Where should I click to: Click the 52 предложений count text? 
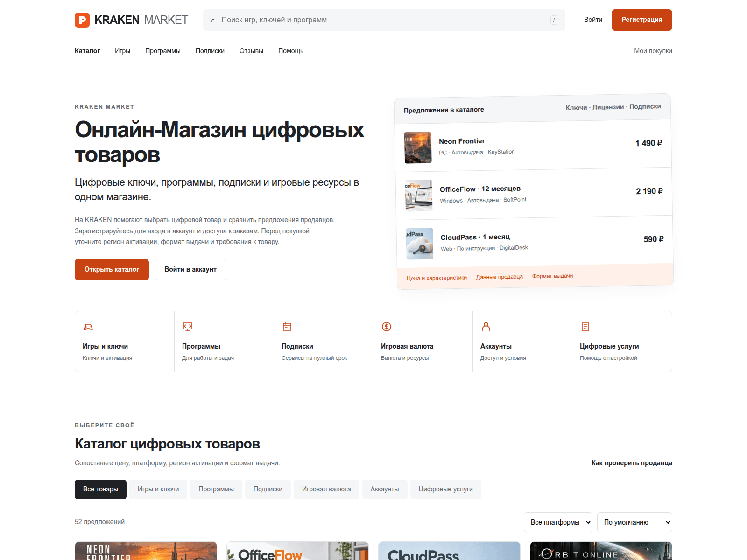tap(99, 522)
